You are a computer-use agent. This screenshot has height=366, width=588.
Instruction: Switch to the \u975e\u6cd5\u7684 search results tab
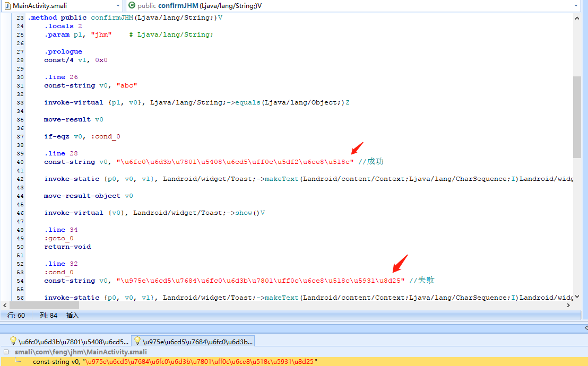click(x=194, y=341)
